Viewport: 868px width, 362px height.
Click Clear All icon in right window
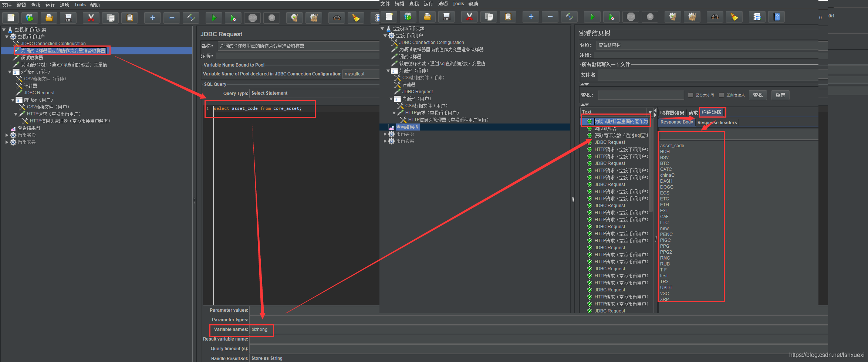tap(692, 17)
